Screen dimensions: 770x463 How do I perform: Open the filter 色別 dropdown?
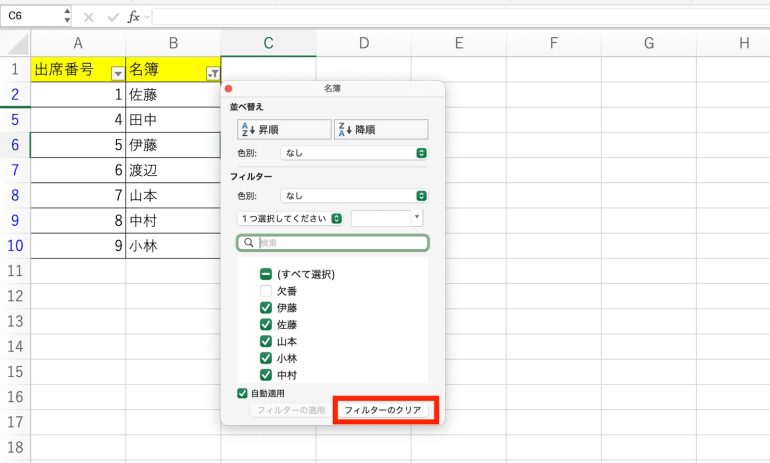tap(354, 196)
